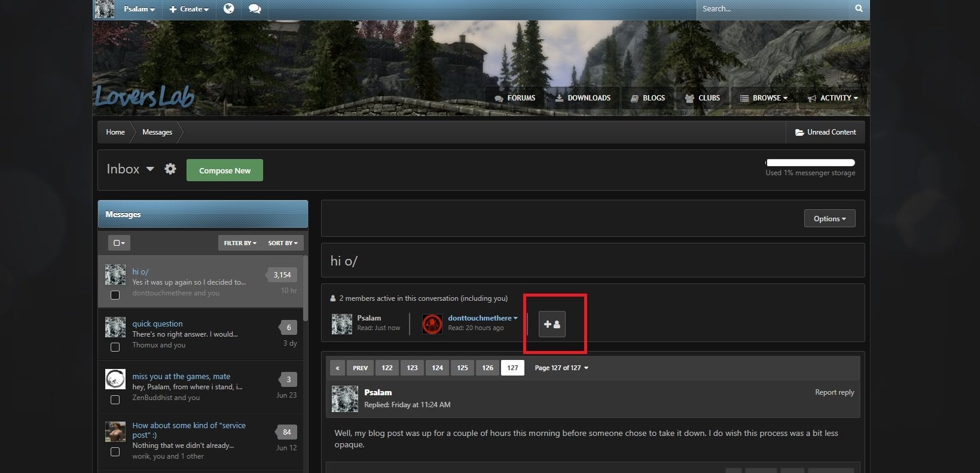Click the 3,154 reply count badge
Image resolution: width=980 pixels, height=473 pixels.
[x=282, y=275]
